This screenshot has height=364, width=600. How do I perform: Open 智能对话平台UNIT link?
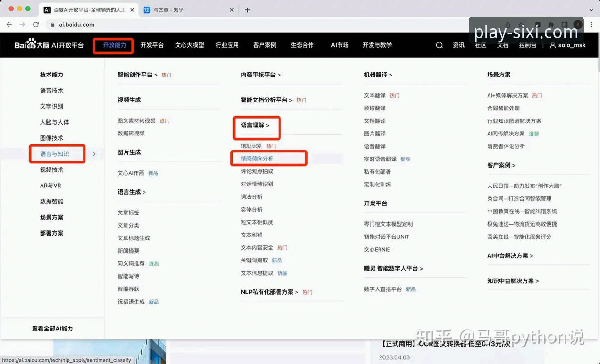pos(387,237)
